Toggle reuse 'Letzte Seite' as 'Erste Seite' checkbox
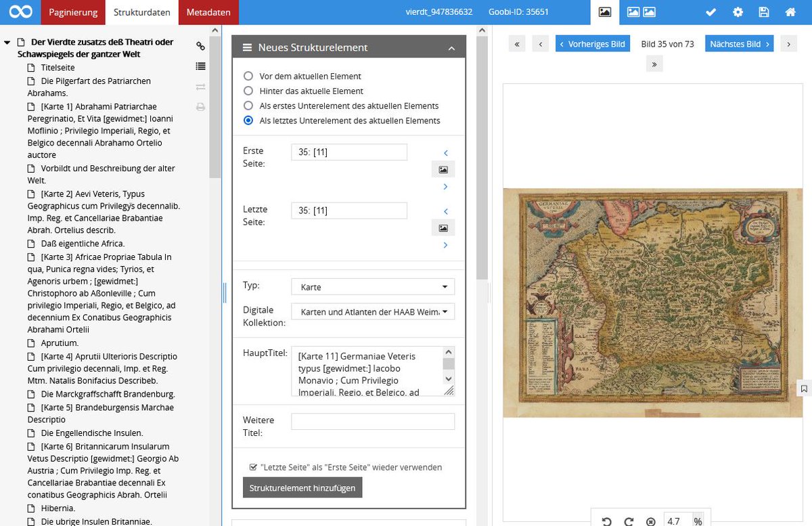The height and width of the screenshot is (526, 812). pyautogui.click(x=253, y=467)
